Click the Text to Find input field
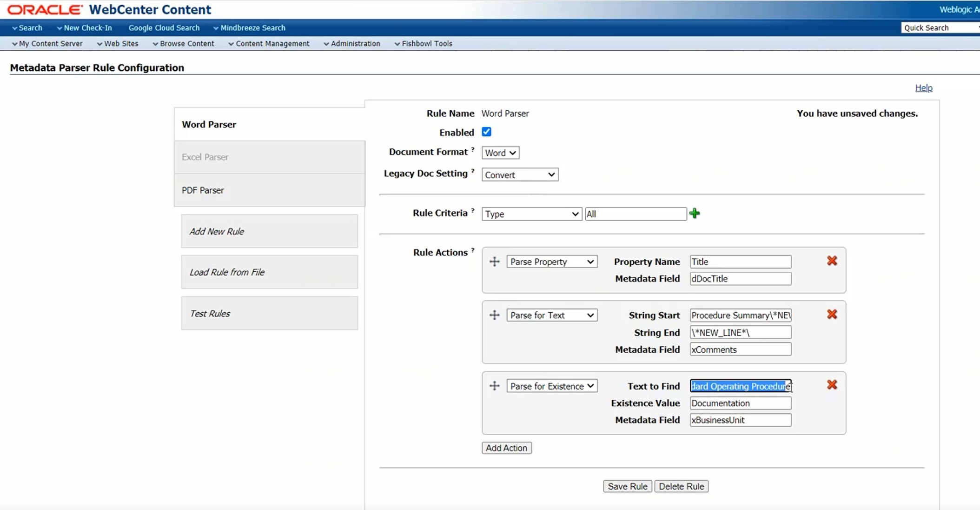 (x=740, y=386)
